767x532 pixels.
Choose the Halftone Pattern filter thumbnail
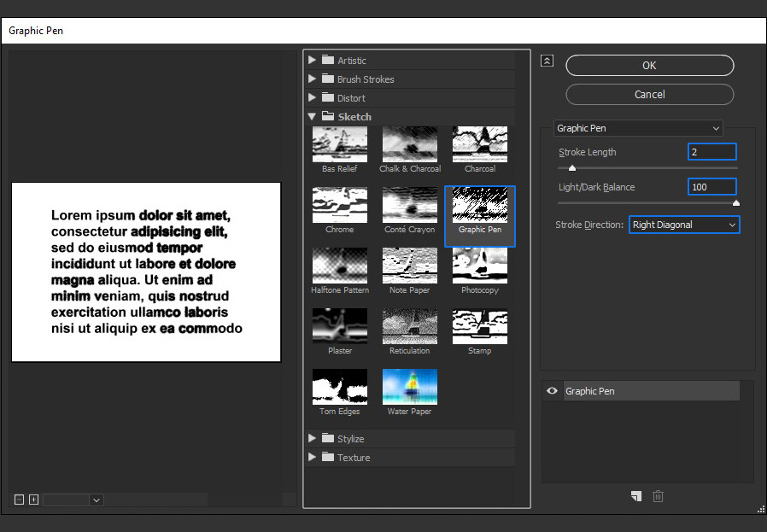339,266
